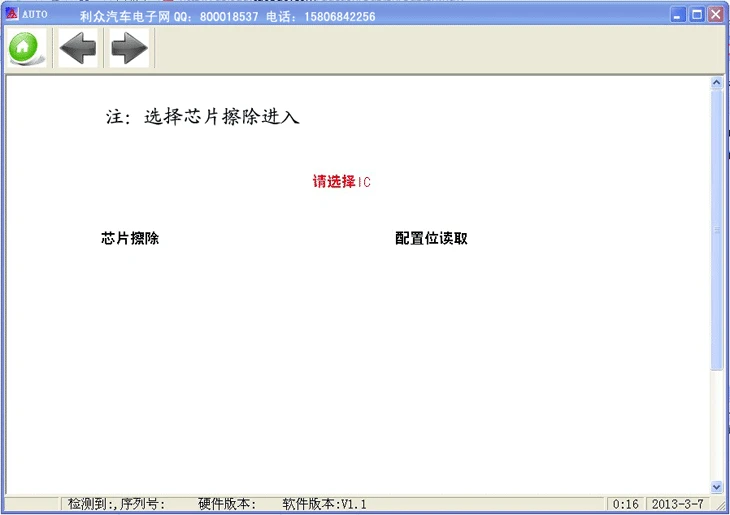The image size is (730, 515).
Task: Click the vertical scrollbar thumb
Action: 716,230
